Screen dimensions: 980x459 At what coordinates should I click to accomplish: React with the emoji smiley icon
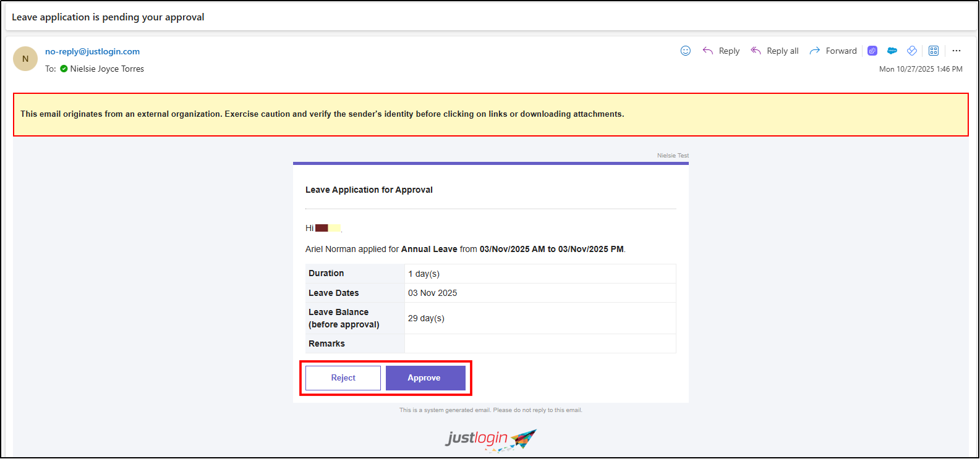[685, 51]
